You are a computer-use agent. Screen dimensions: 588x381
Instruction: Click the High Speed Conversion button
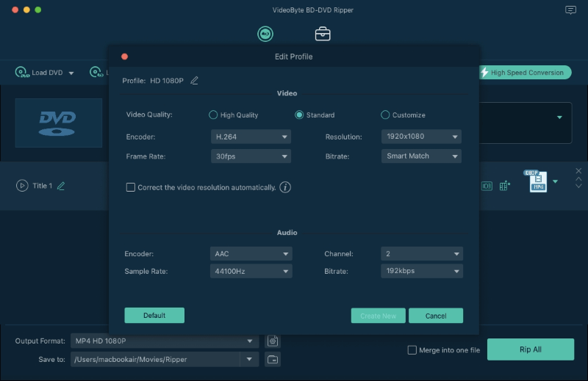[x=525, y=72]
